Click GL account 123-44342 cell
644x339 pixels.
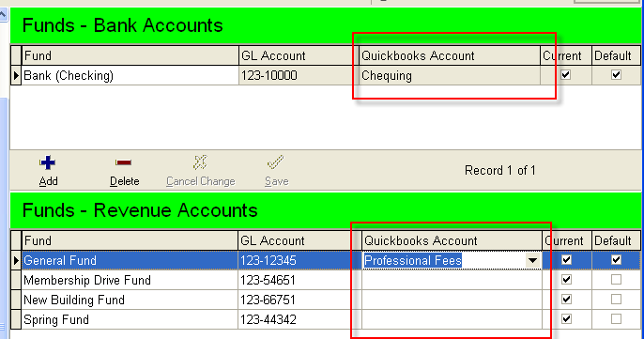(299, 319)
